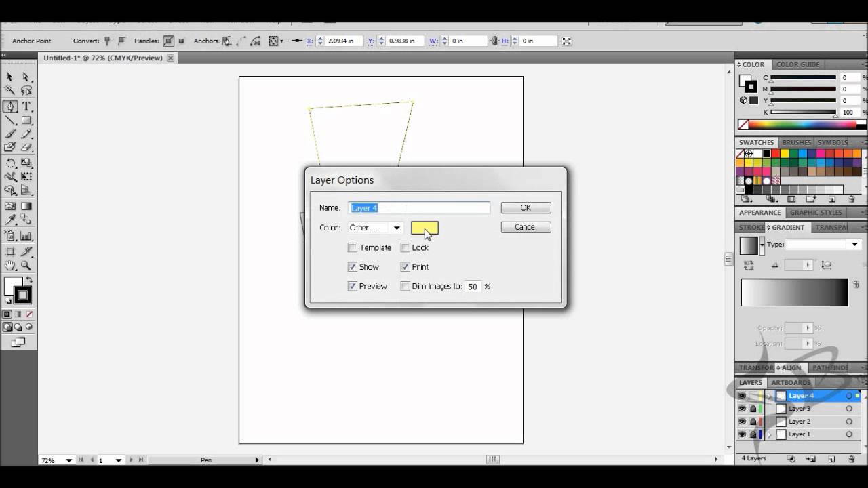Open the zoom level 72% dropdown
Viewport: 868px width, 488px height.
(69, 460)
